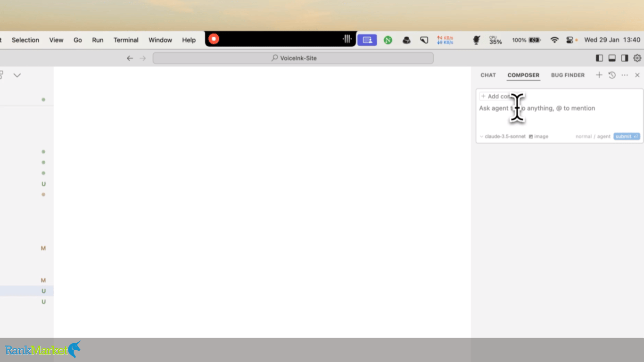The width and height of the screenshot is (644, 362).
Task: Click the audio waveform icon in the recording bar
Action: (x=347, y=40)
